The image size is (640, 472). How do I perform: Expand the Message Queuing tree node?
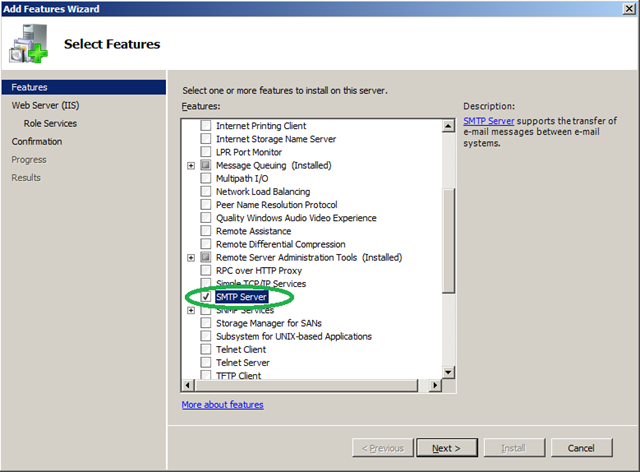point(191,165)
